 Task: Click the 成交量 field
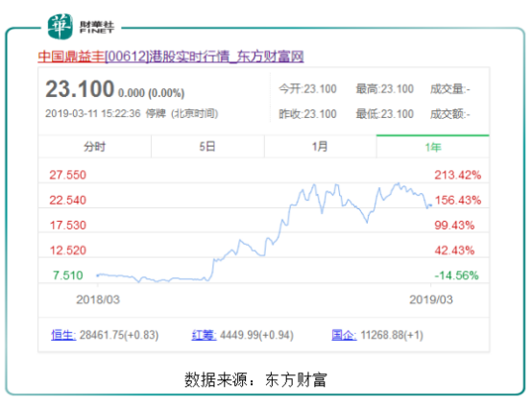[450, 89]
